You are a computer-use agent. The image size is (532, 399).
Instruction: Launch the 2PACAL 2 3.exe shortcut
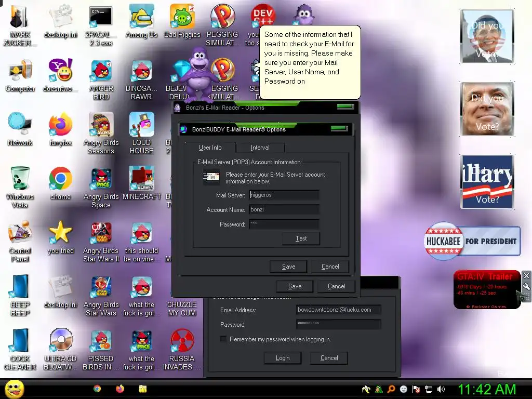[x=101, y=25]
